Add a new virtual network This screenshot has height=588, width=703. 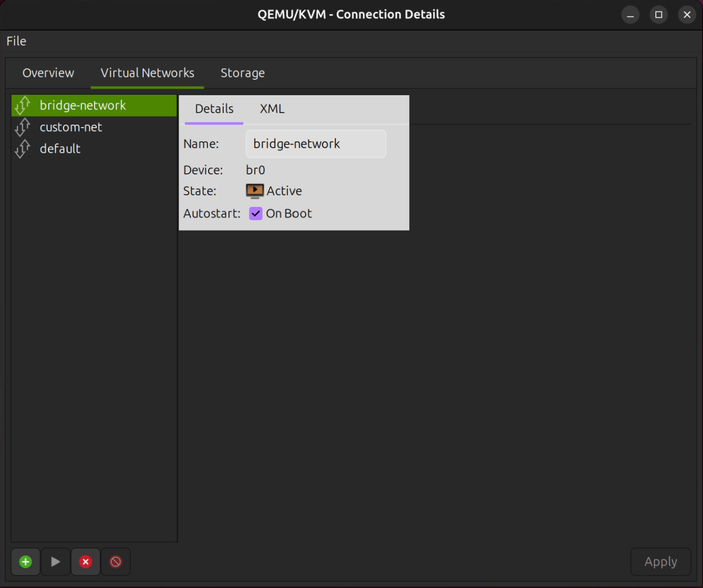(25, 561)
